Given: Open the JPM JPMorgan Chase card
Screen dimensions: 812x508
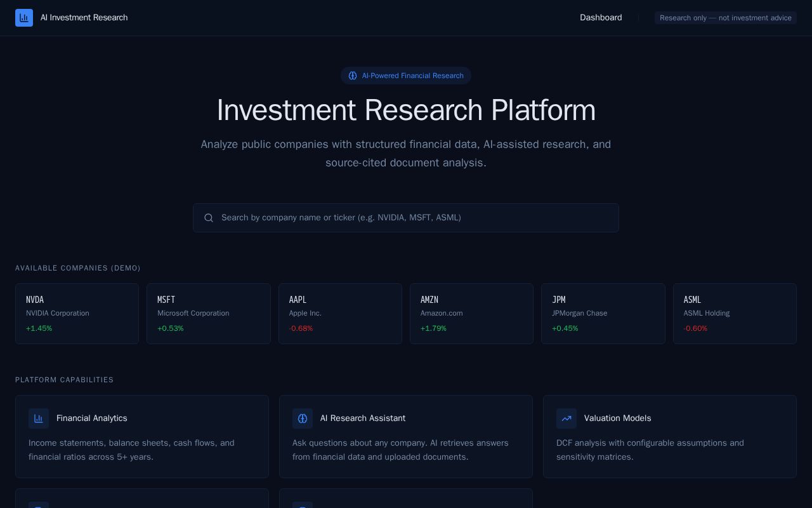Looking at the screenshot, I should coord(603,314).
